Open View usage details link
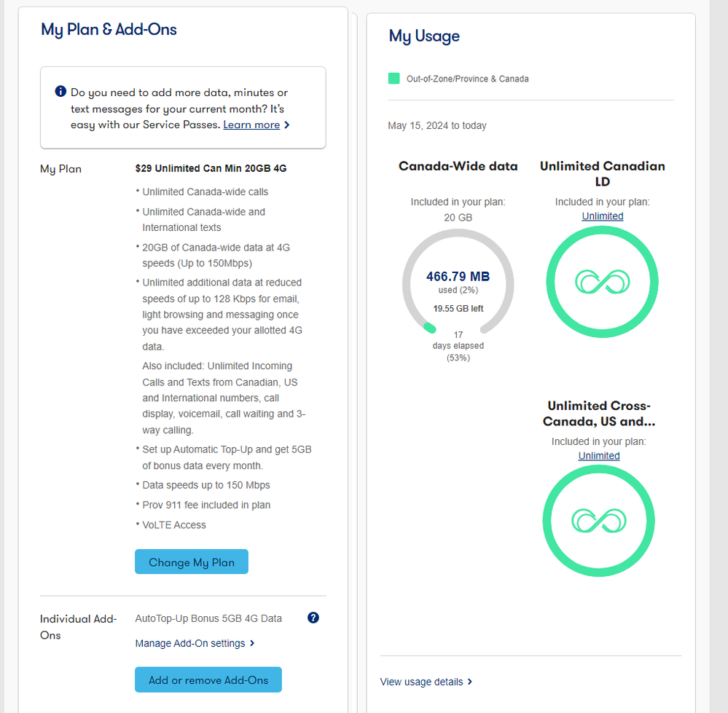Viewport: 728px width, 713px height. (x=421, y=682)
